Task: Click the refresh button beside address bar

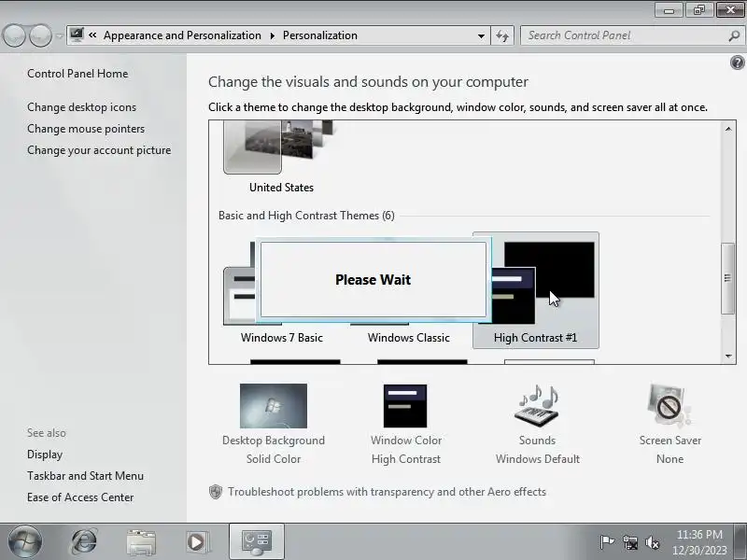Action: (502, 35)
